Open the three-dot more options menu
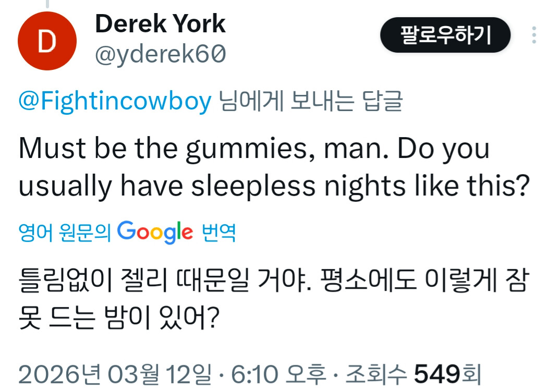548x392 pixels. 533,35
